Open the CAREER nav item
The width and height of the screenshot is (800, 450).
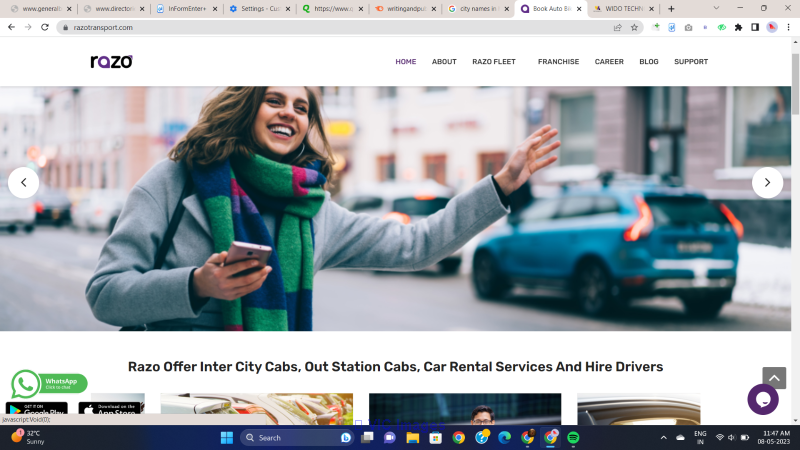[609, 62]
